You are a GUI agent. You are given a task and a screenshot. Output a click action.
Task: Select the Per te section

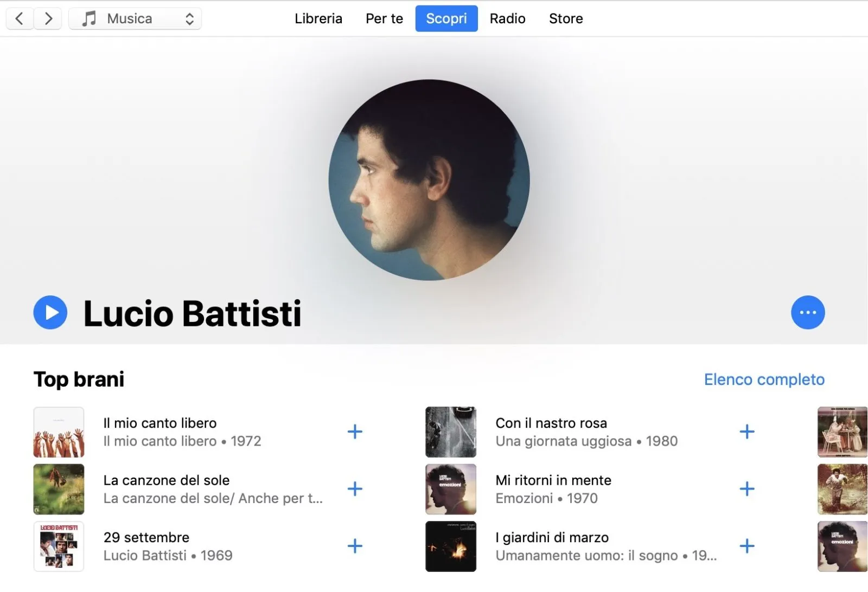click(x=384, y=18)
